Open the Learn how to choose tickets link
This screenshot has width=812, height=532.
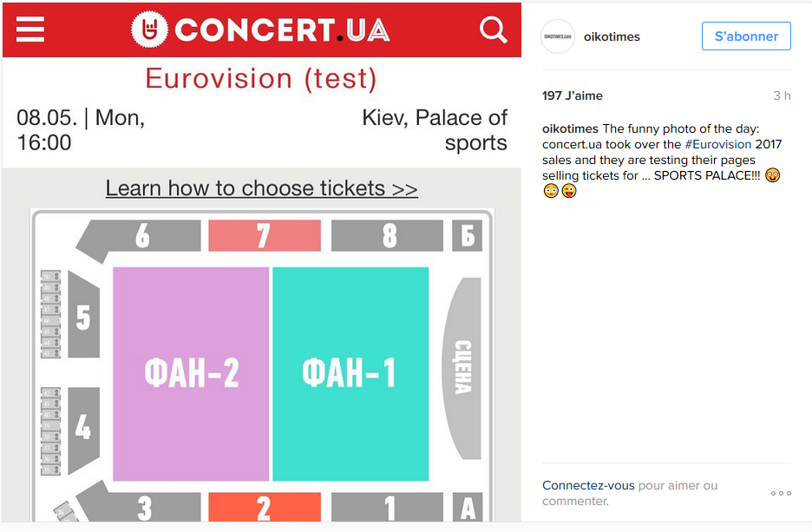[261, 188]
